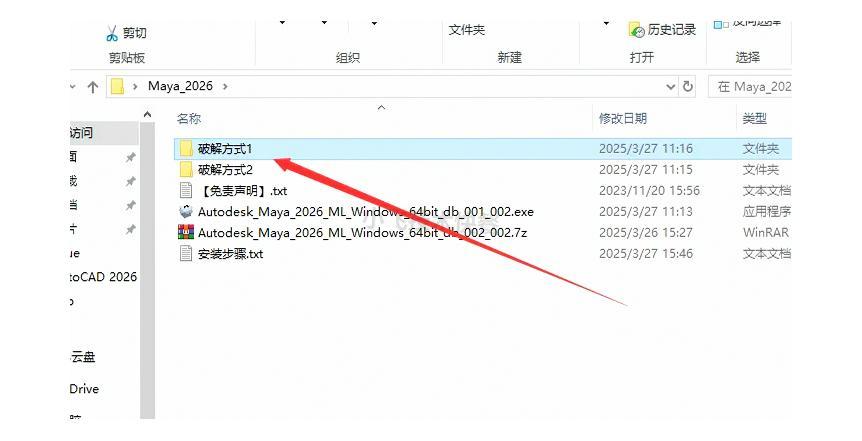Image resolution: width=862 pixels, height=441 pixels.
Task: Click the folder icon in the address bar
Action: tap(117, 87)
